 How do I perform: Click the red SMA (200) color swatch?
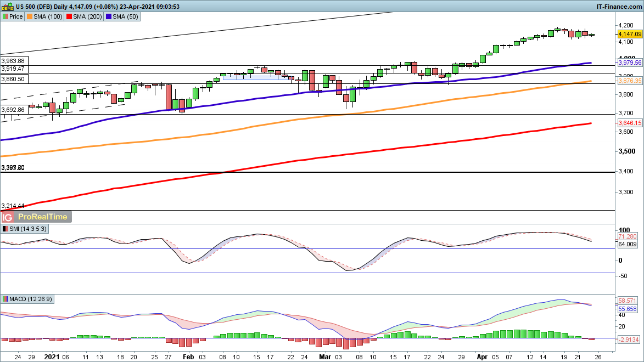[x=69, y=17]
